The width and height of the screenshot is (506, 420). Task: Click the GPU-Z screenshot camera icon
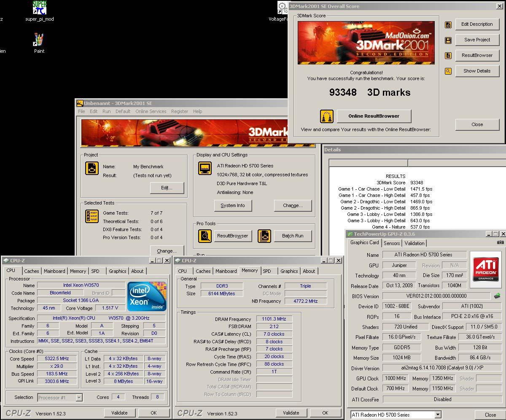coord(500,242)
